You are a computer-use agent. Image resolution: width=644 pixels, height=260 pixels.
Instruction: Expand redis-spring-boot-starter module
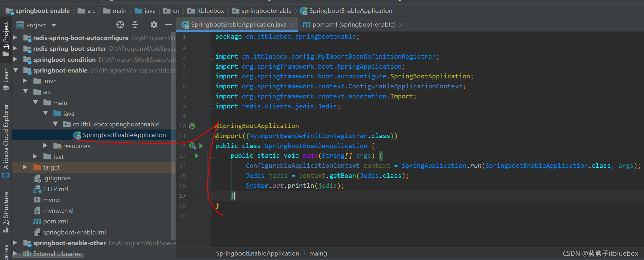coord(15,48)
